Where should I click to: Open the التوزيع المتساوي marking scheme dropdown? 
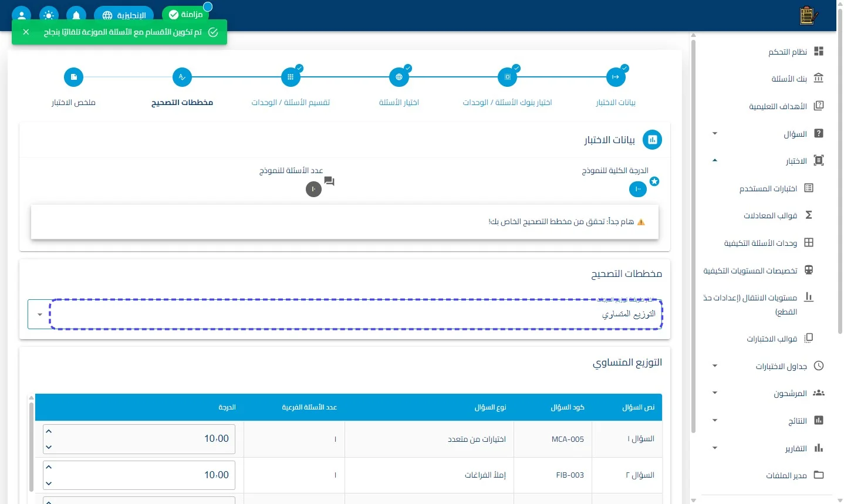pyautogui.click(x=345, y=314)
